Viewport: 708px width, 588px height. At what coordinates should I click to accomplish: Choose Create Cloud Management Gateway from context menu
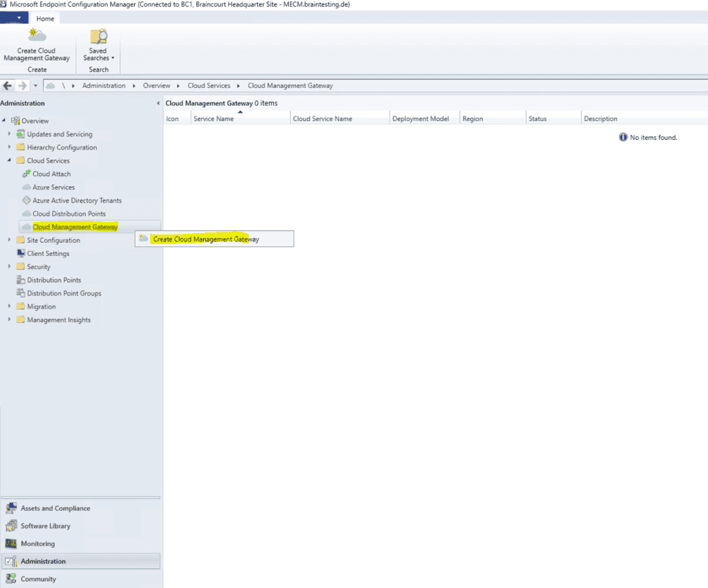[206, 238]
